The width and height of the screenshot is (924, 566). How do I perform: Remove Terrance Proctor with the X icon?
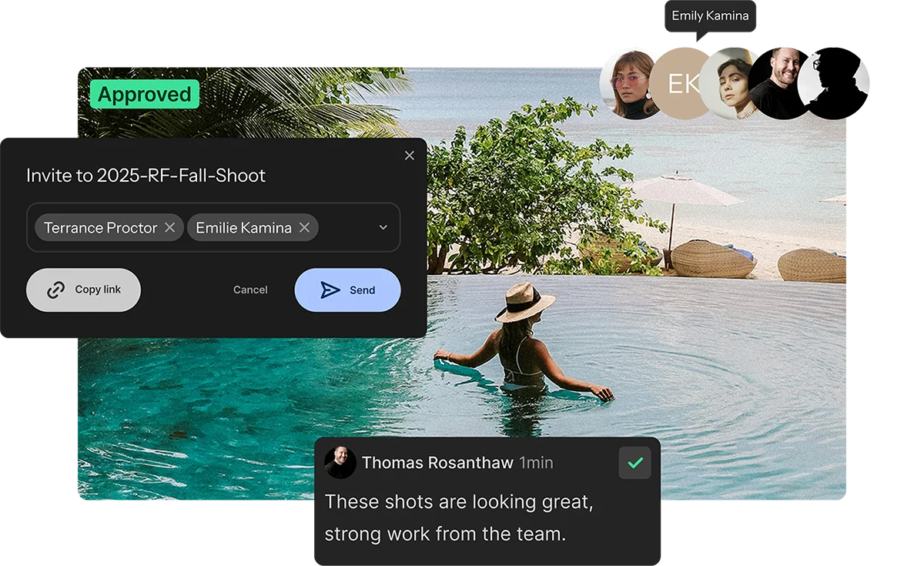170,227
